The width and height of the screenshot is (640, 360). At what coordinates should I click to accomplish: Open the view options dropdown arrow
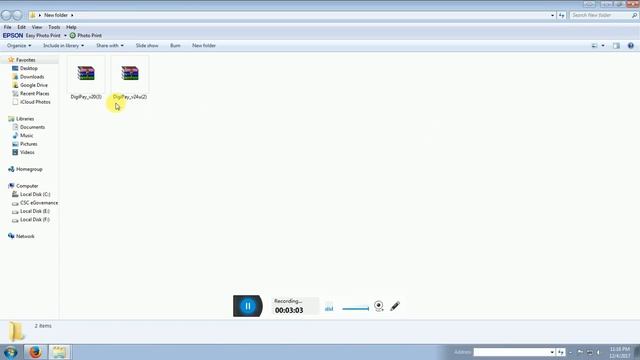603,46
